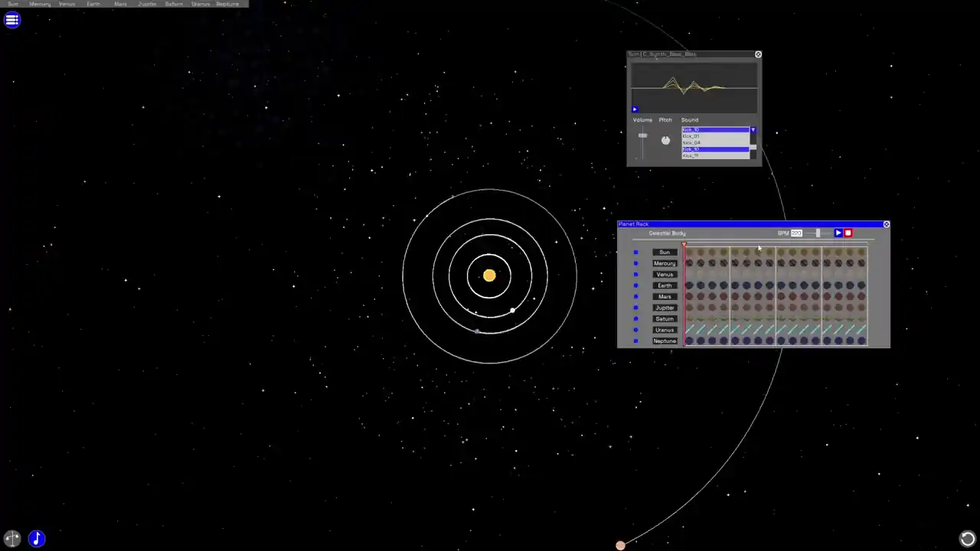The width and height of the screenshot is (980, 551).
Task: Click the Earth button in Planet Rack
Action: click(x=665, y=285)
